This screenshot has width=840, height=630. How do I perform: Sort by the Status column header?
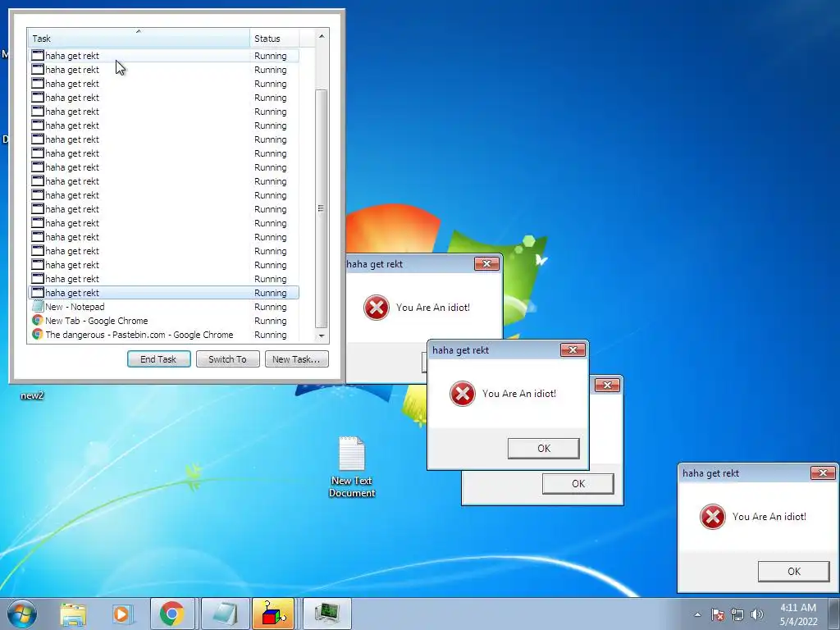pyautogui.click(x=274, y=39)
